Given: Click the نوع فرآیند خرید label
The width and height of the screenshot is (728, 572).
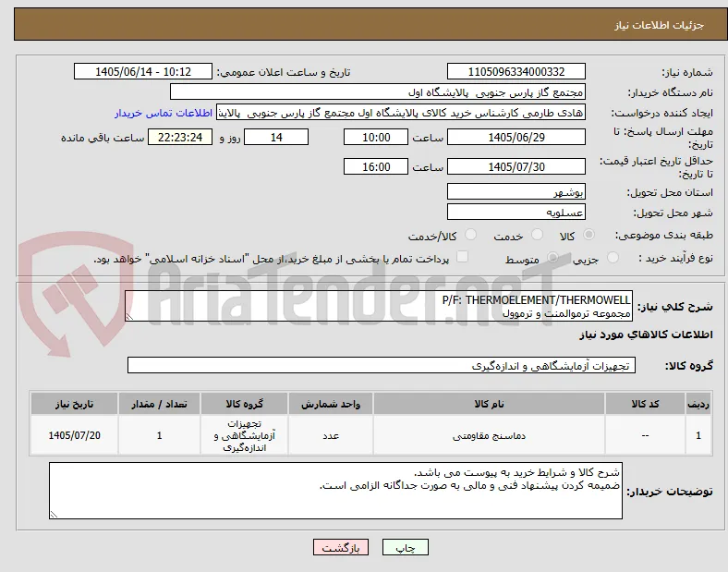Looking at the screenshot, I should 675,258.
